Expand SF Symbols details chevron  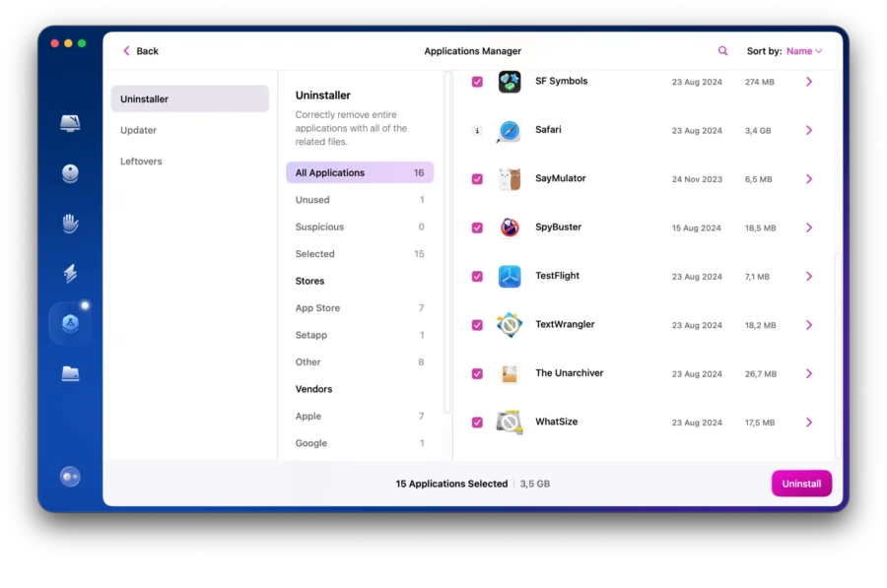[809, 82]
